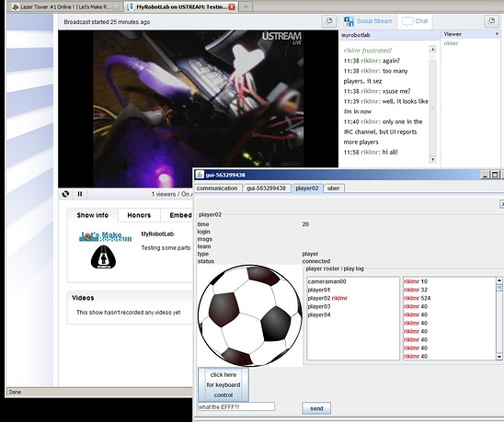Click the soccer ball image
This screenshot has width=504, height=422.
(250, 315)
